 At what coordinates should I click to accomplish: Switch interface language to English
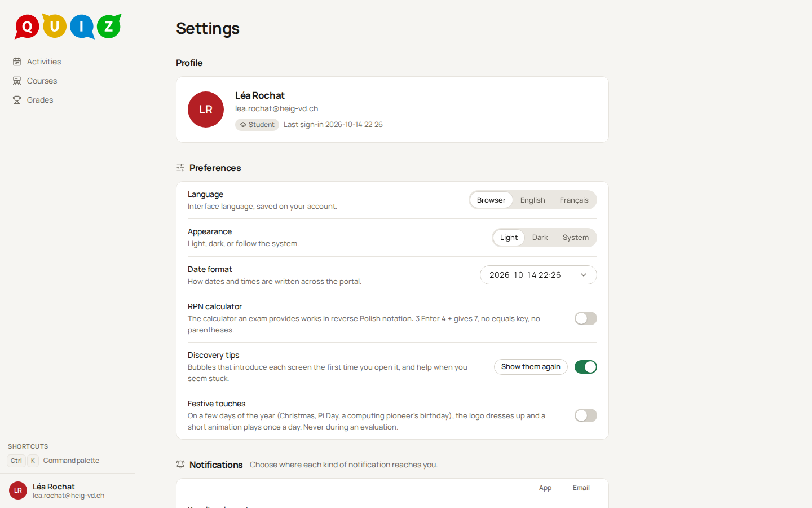tap(532, 200)
